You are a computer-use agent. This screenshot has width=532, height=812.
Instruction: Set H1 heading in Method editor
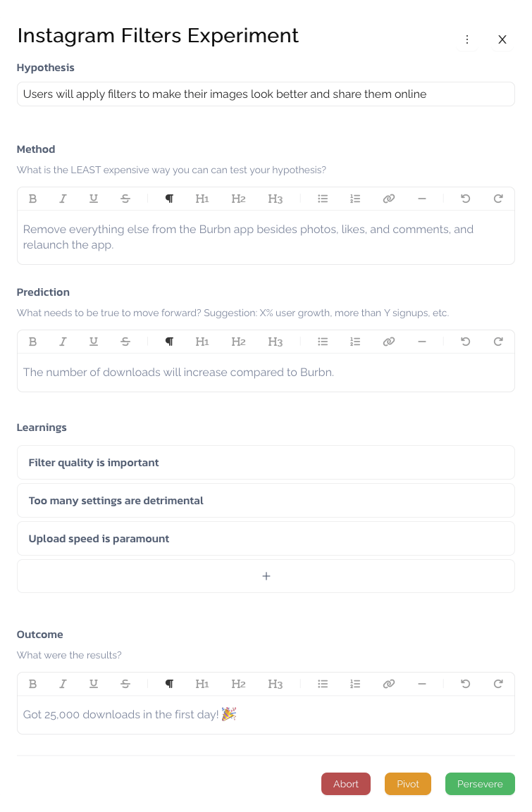202,199
